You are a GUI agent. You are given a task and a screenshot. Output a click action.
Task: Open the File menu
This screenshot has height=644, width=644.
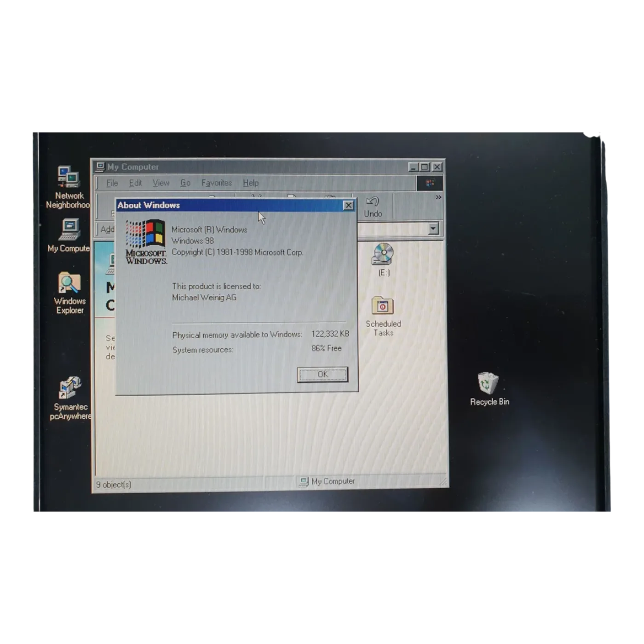click(112, 183)
